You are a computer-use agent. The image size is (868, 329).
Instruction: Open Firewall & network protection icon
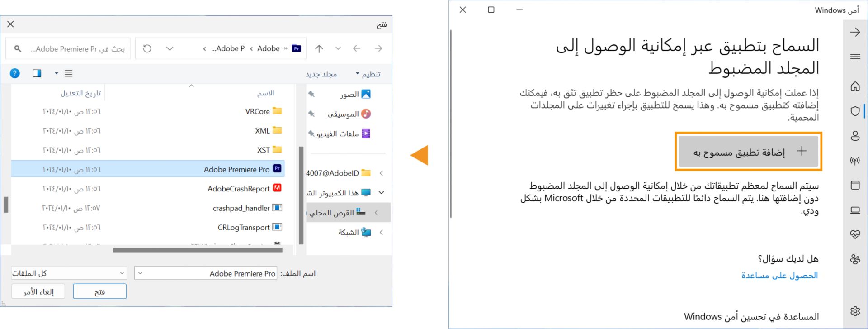[855, 160]
